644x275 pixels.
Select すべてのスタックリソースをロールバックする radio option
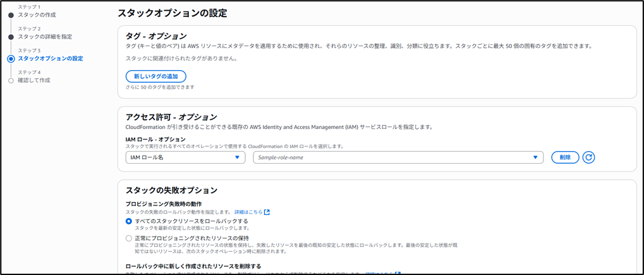129,221
